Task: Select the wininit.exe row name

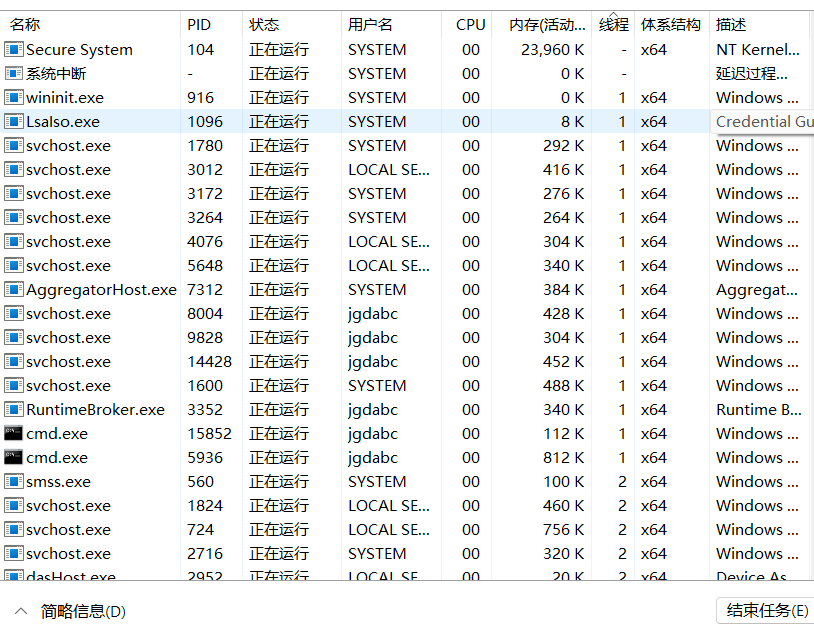Action: (65, 98)
